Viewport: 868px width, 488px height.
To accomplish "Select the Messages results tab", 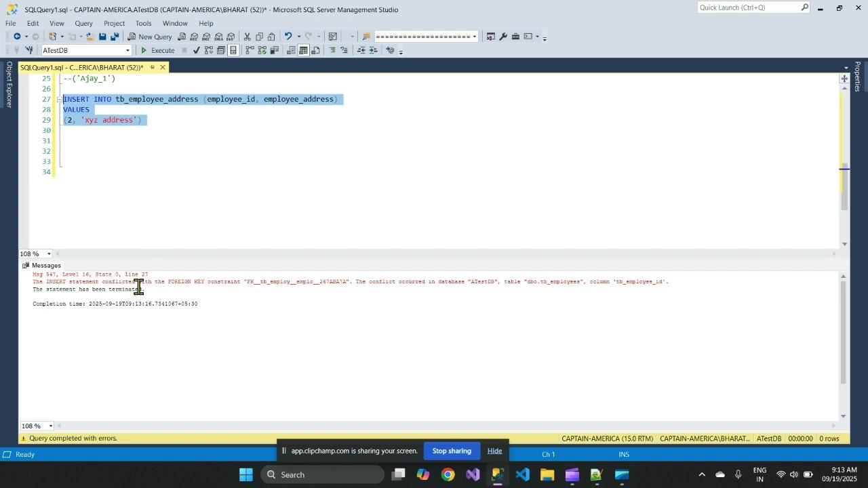I will pos(41,266).
